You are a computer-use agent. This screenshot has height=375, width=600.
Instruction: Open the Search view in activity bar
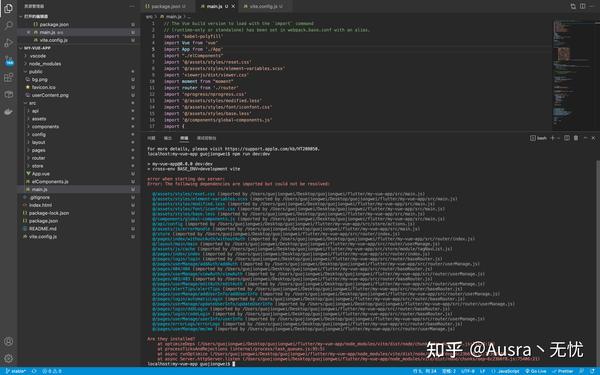point(8,25)
